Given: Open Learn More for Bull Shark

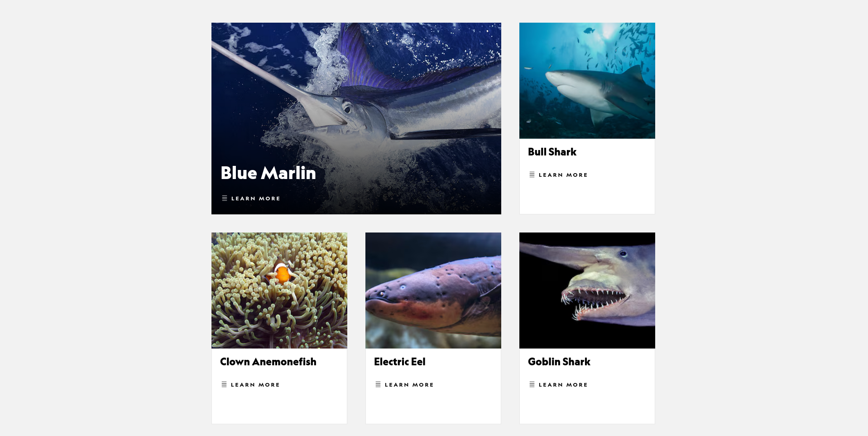Looking at the screenshot, I should coord(563,175).
